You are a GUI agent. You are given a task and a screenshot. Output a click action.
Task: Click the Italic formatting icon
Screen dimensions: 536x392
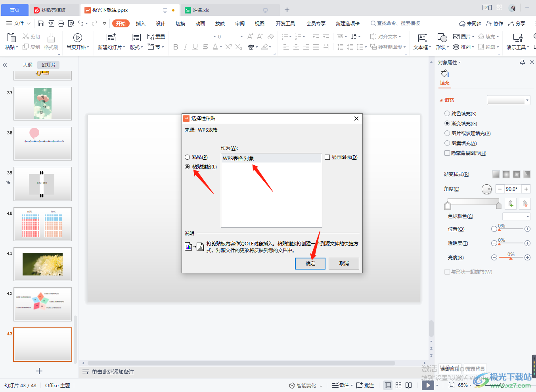click(185, 47)
